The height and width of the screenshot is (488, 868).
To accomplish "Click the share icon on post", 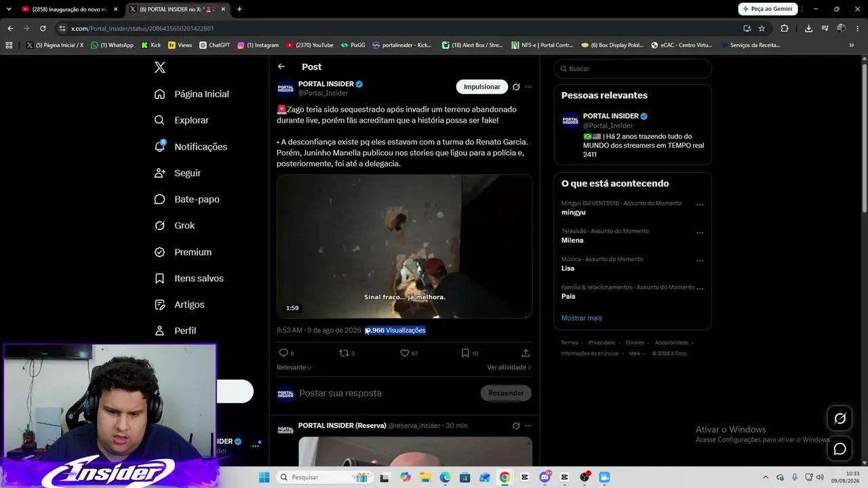I will (x=526, y=353).
